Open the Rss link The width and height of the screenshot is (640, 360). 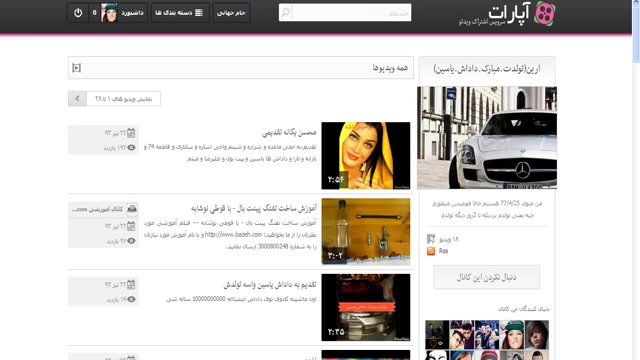(x=444, y=251)
